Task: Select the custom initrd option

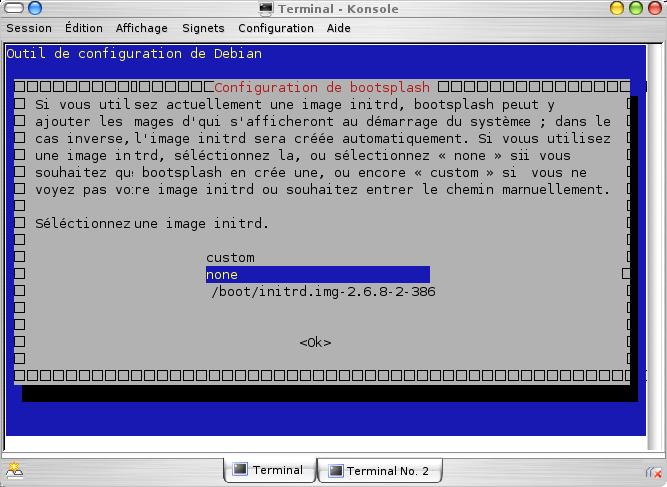Action: pos(230,257)
